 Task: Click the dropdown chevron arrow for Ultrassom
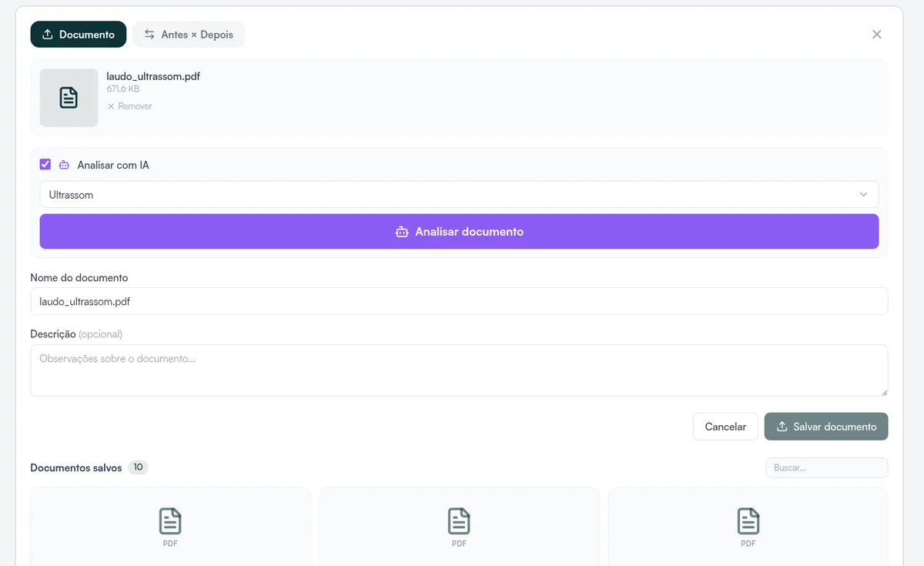click(863, 195)
